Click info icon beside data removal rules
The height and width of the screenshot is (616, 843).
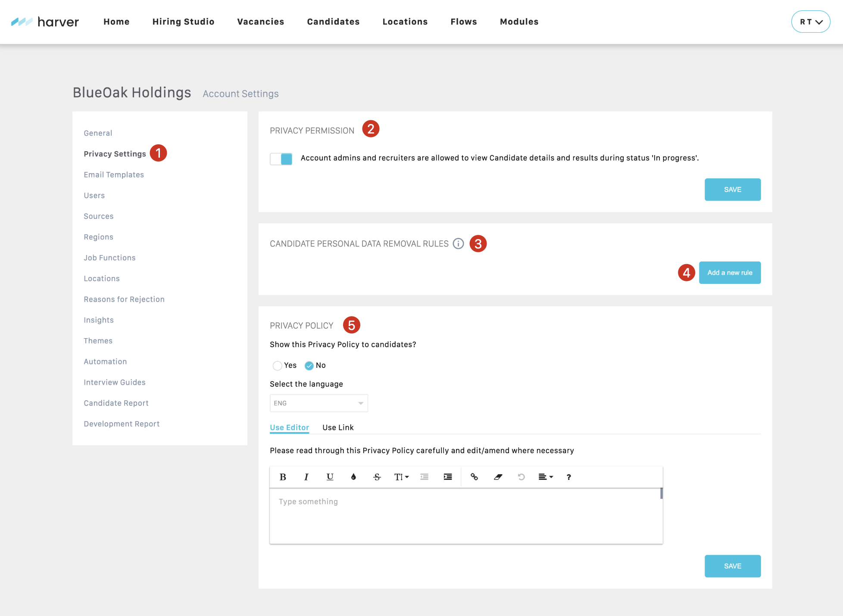tap(459, 244)
